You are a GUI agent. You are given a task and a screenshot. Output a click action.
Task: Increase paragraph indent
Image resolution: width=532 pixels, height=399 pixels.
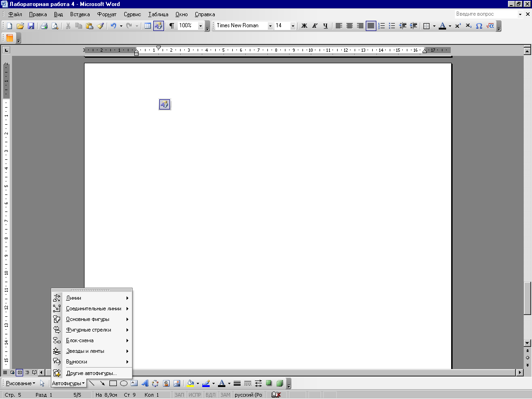(x=414, y=26)
